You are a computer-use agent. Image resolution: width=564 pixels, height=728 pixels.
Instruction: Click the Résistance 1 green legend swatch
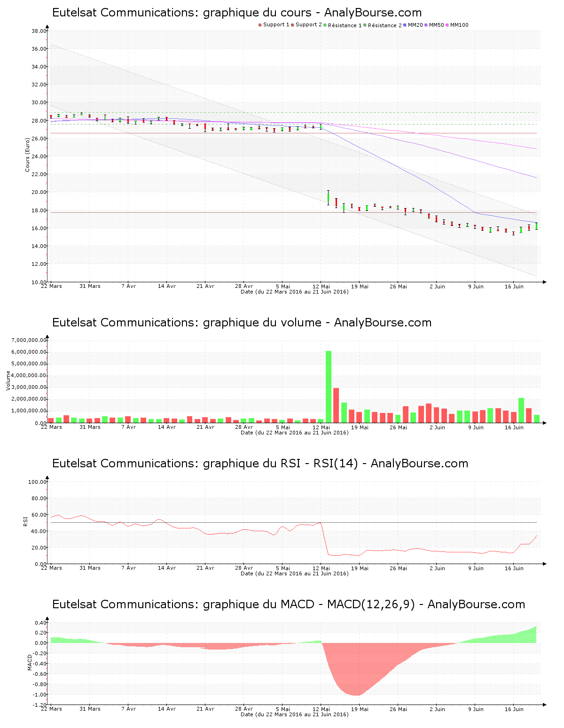325,25
